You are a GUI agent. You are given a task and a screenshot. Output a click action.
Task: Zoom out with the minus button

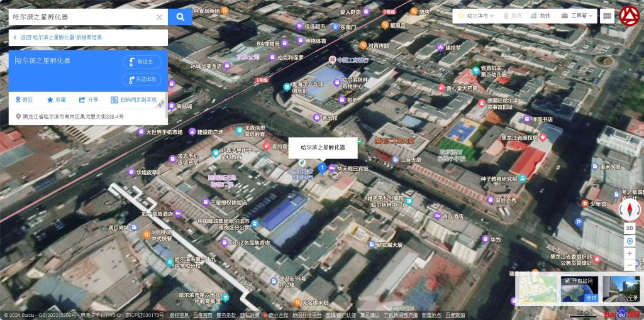point(630,265)
